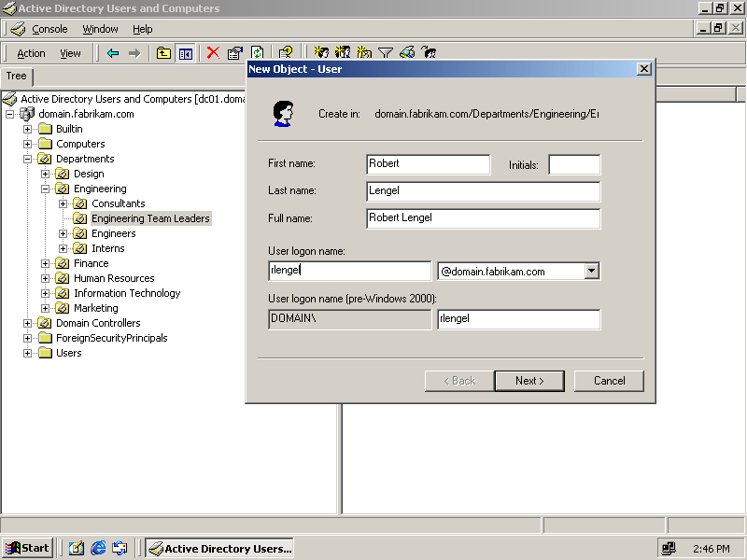Collapse the Engineering tree node
Screen dimensions: 747x560
point(46,189)
